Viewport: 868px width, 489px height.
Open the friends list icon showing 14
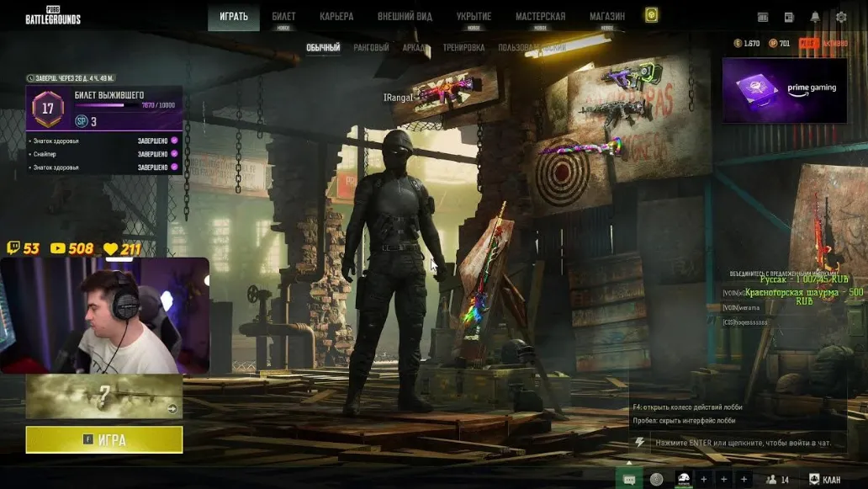point(771,480)
